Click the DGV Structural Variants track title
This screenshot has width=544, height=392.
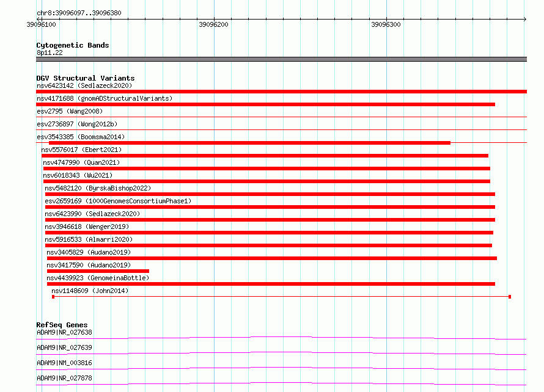click(86, 78)
